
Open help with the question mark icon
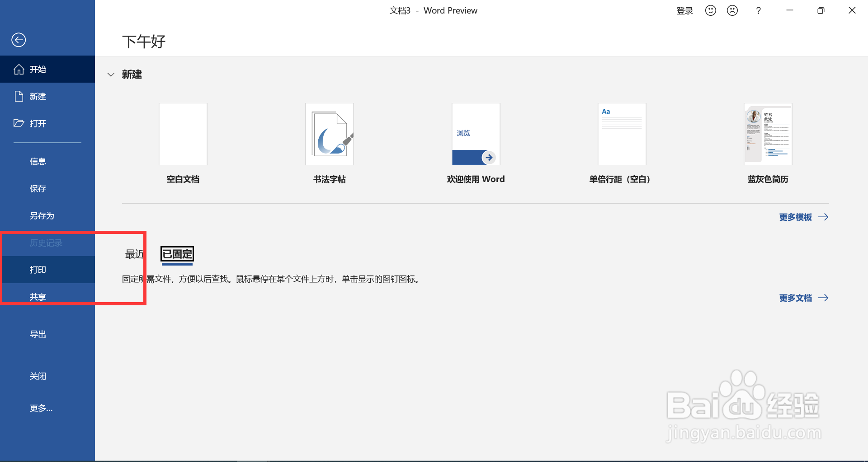pos(759,10)
